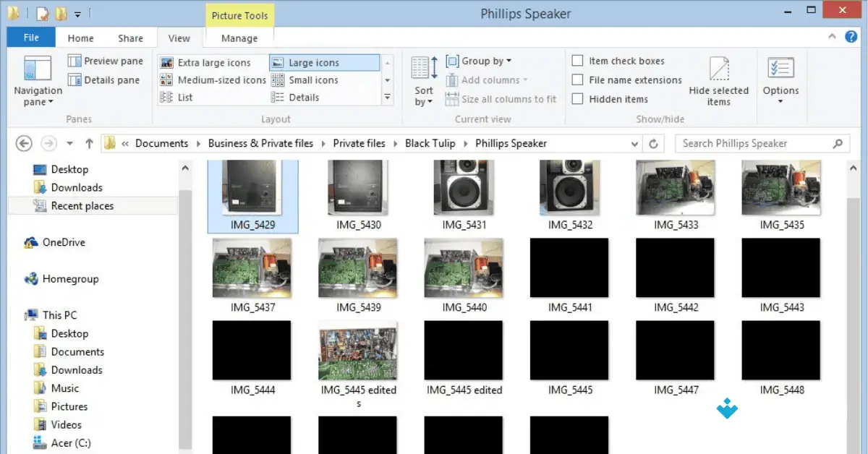
Task: Jump to Black Tulip in the breadcrumb path
Action: click(x=430, y=143)
